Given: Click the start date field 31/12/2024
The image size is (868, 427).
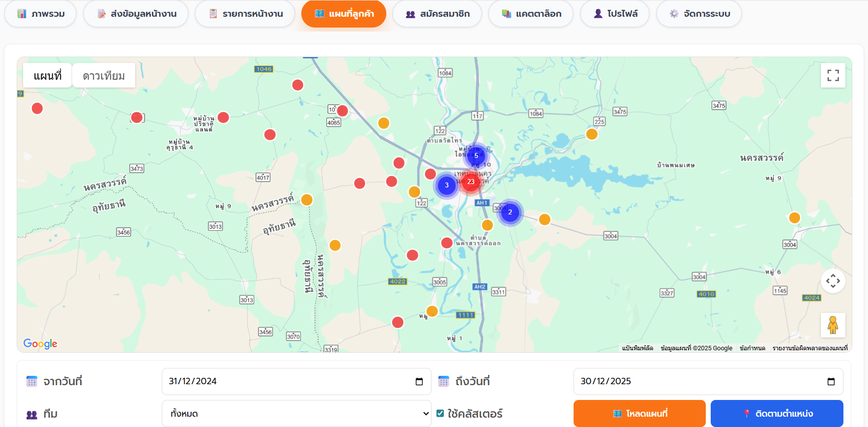Looking at the screenshot, I should tap(285, 382).
